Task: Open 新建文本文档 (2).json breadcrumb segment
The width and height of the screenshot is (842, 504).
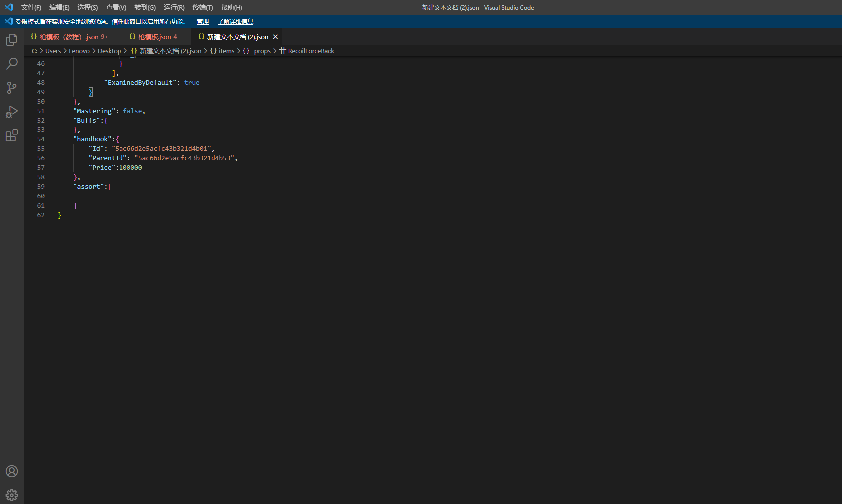Action: [171, 51]
